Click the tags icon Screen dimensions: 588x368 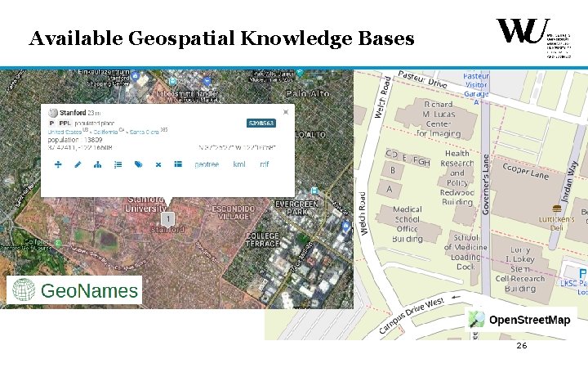coord(138,164)
